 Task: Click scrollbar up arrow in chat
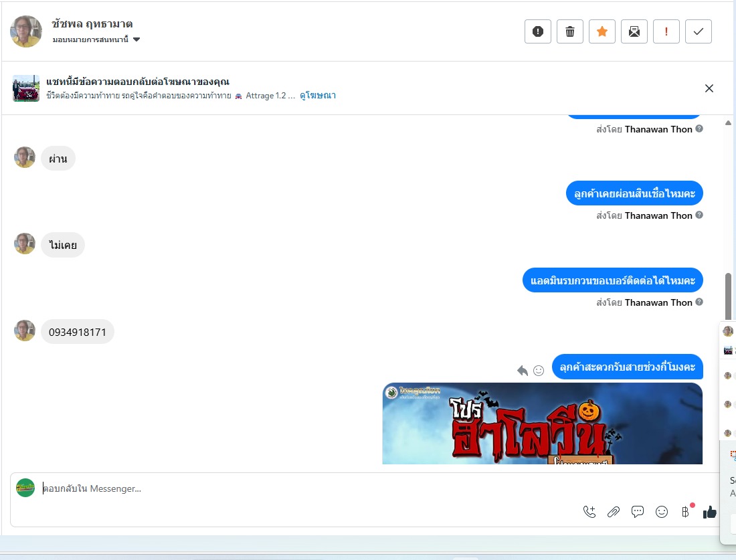728,123
